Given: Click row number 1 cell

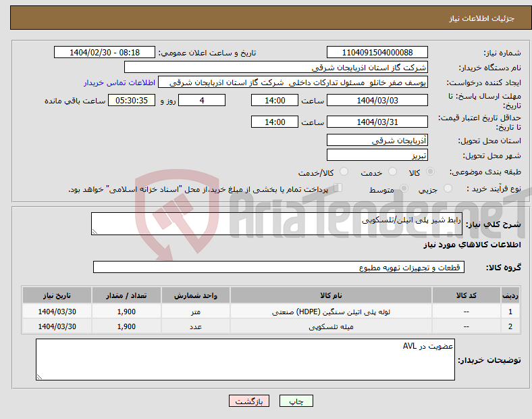Looking at the screenshot, I should [510, 312].
